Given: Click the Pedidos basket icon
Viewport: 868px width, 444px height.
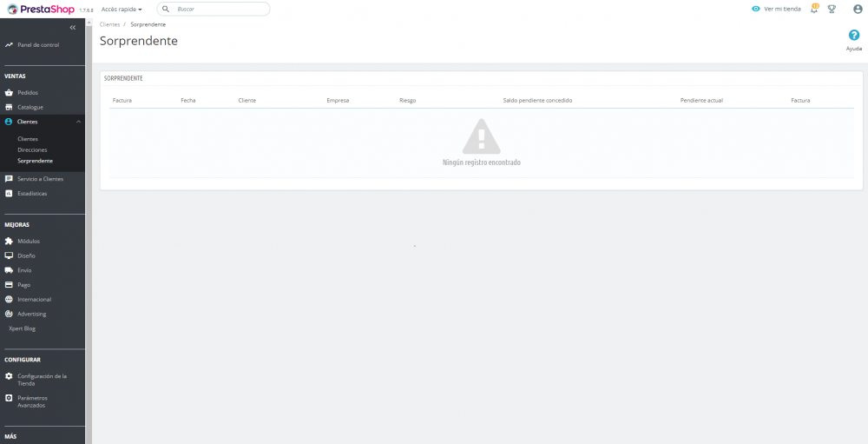Looking at the screenshot, I should 9,93.
